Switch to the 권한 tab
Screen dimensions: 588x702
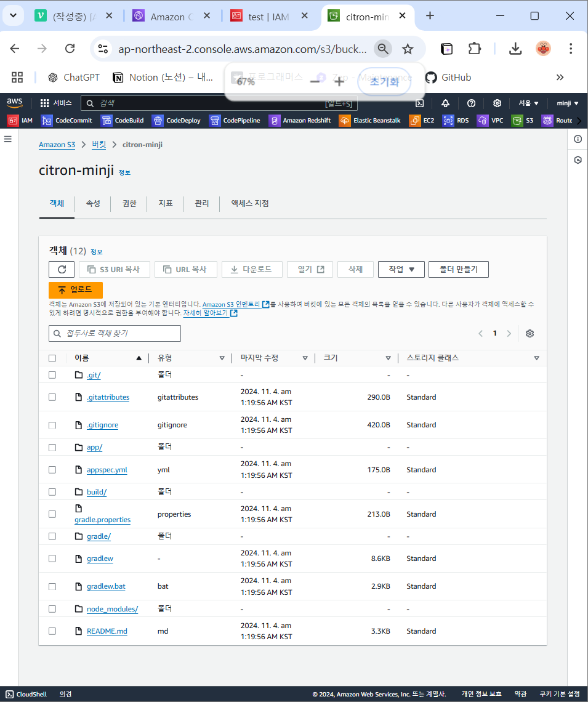click(129, 204)
